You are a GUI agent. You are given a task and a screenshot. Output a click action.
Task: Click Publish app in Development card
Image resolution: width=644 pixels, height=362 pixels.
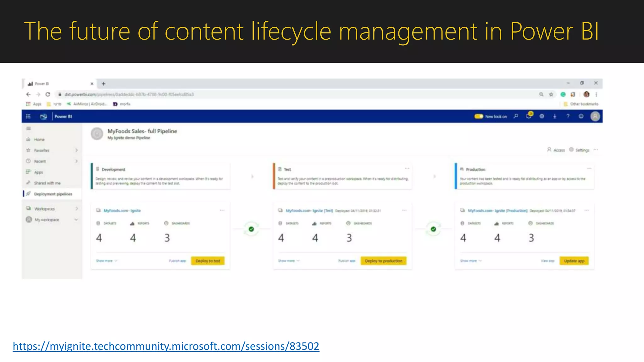click(x=177, y=261)
